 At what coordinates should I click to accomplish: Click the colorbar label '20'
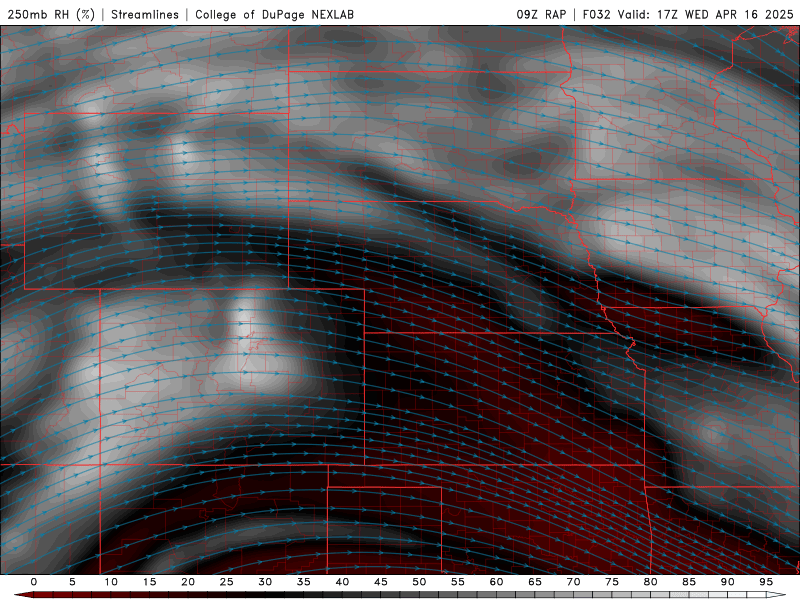click(x=188, y=582)
